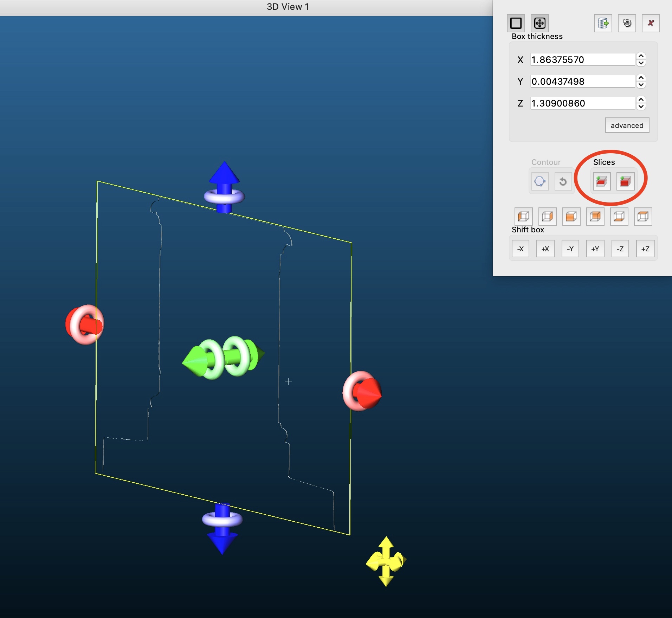Screen dimensions: 672x618
Task: Increase the Z box thickness with the up arrow
Action: click(x=641, y=100)
